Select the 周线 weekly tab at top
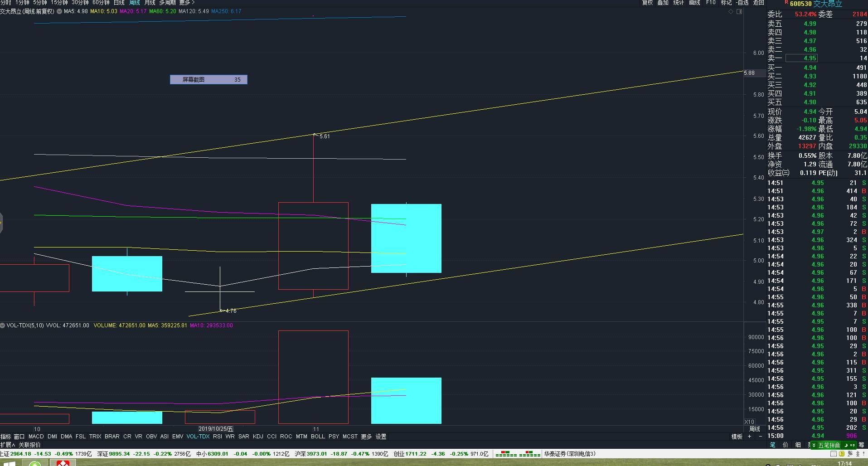The image size is (868, 466). click(135, 3)
